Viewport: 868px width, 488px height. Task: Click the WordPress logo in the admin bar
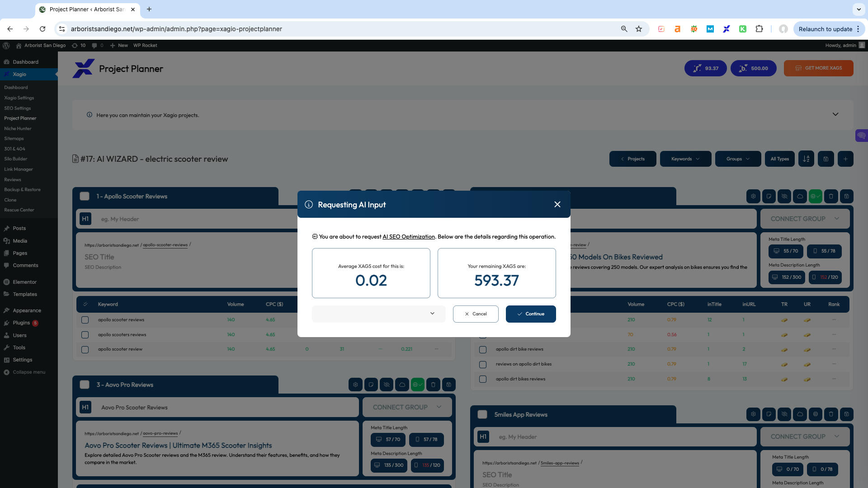(x=6, y=46)
